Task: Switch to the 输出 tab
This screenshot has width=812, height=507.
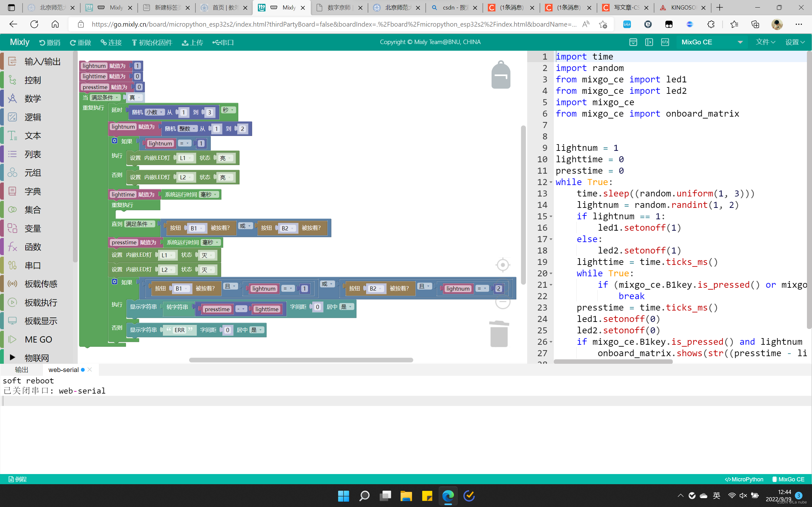Action: tap(22, 369)
